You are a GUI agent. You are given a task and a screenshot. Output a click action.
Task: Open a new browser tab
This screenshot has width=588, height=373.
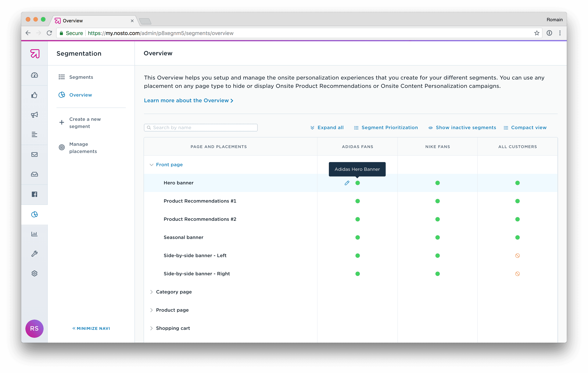pyautogui.click(x=145, y=21)
